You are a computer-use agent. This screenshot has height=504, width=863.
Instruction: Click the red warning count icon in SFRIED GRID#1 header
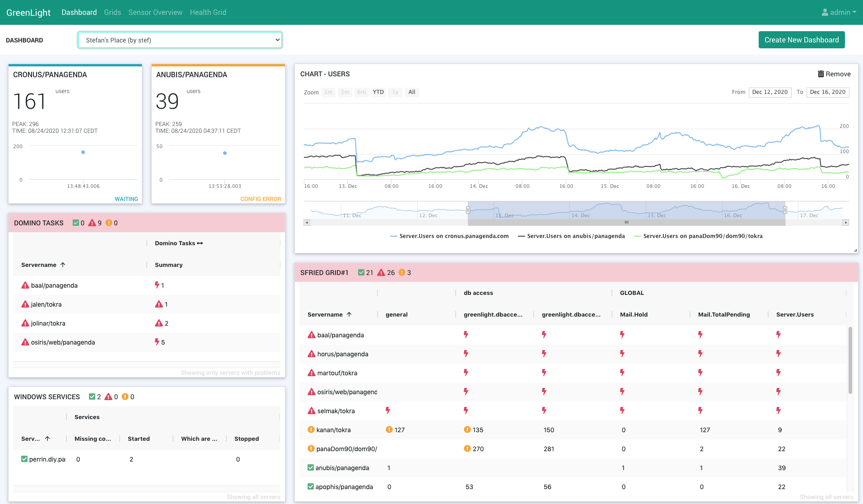pos(381,273)
